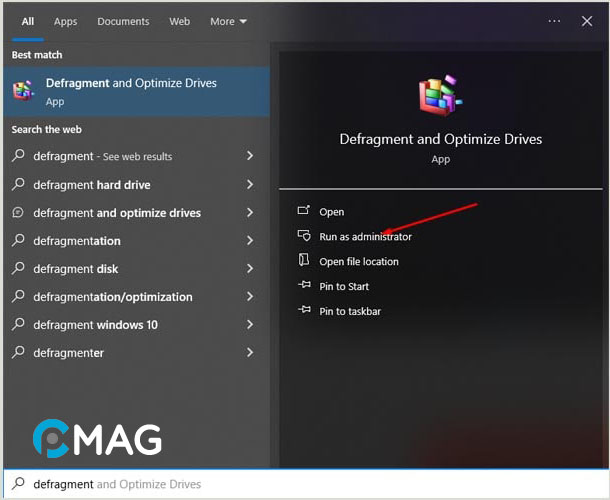Open the Web search tab
610x500 pixels.
click(x=179, y=21)
